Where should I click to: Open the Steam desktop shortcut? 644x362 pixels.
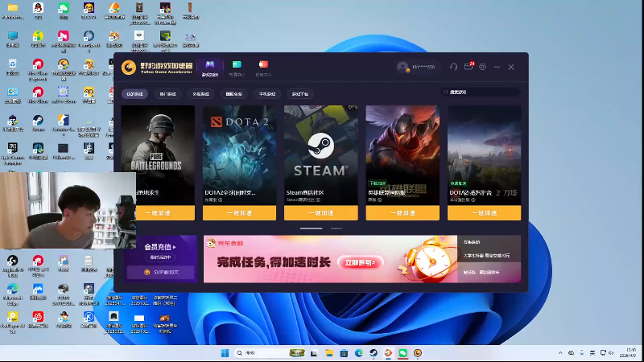click(x=38, y=123)
